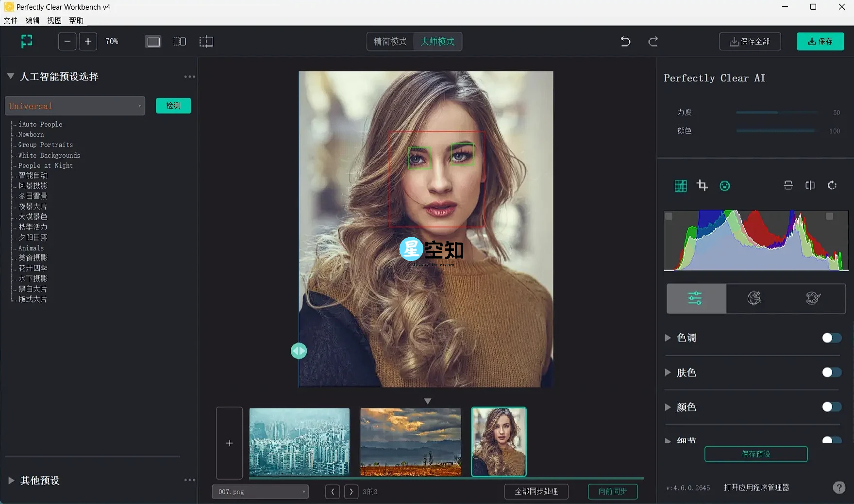Turn on the 颜色 toggle switch
The height and width of the screenshot is (504, 854).
coord(831,407)
